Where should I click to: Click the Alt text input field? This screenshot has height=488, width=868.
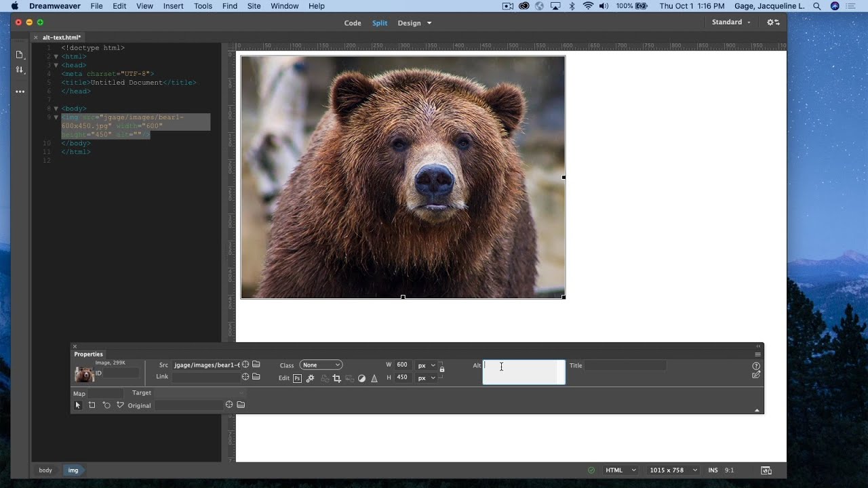pyautogui.click(x=524, y=372)
